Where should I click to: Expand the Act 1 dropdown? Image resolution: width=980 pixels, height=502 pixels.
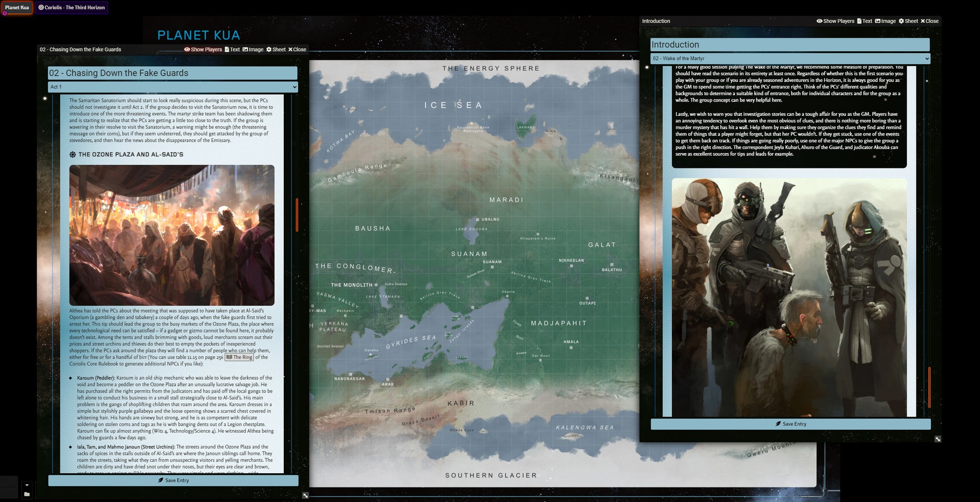[173, 87]
